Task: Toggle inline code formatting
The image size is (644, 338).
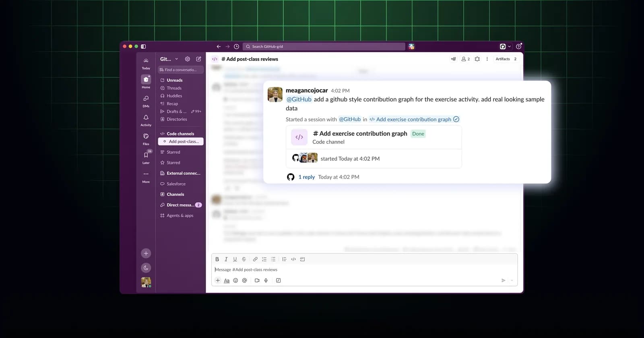Action: 293,259
